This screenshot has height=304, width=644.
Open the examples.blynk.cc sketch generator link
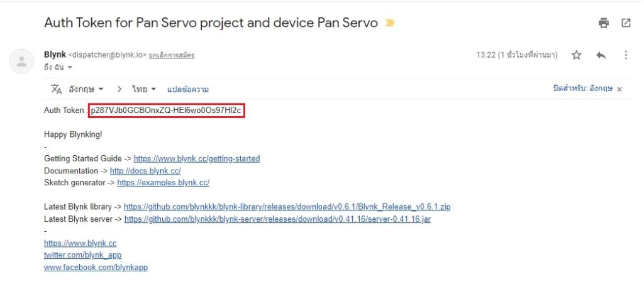click(163, 183)
